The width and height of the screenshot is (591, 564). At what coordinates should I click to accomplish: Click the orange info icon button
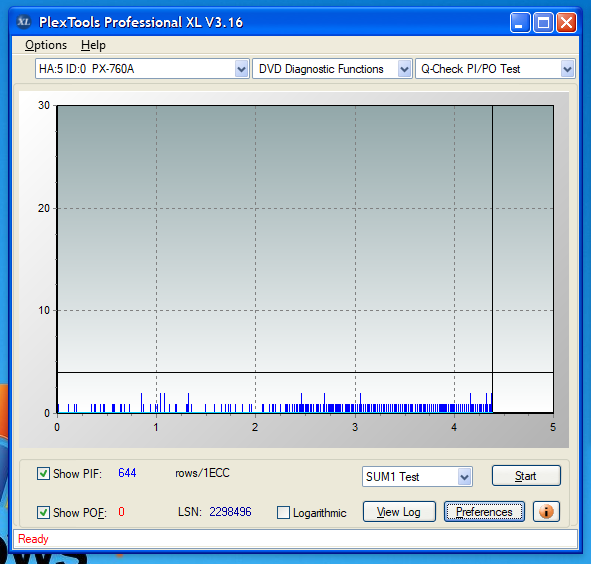546,512
